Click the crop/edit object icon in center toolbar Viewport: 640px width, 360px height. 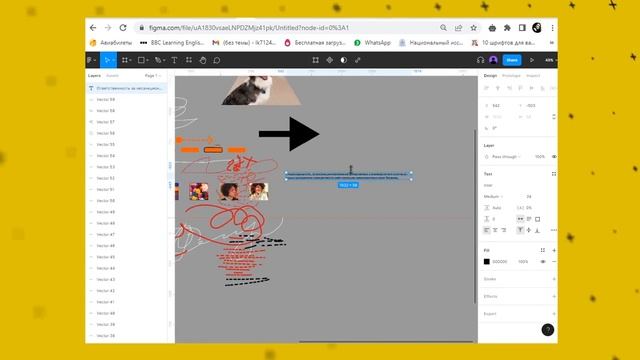click(x=316, y=60)
